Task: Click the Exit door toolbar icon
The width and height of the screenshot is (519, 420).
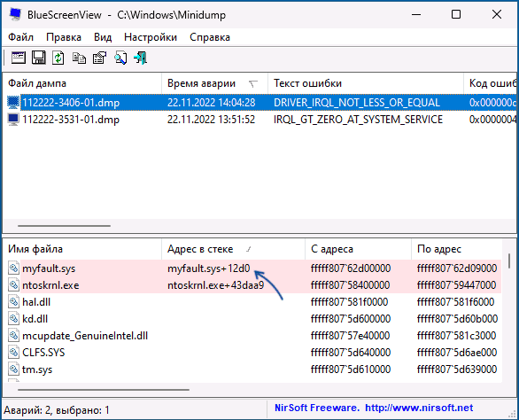Action: 141,58
